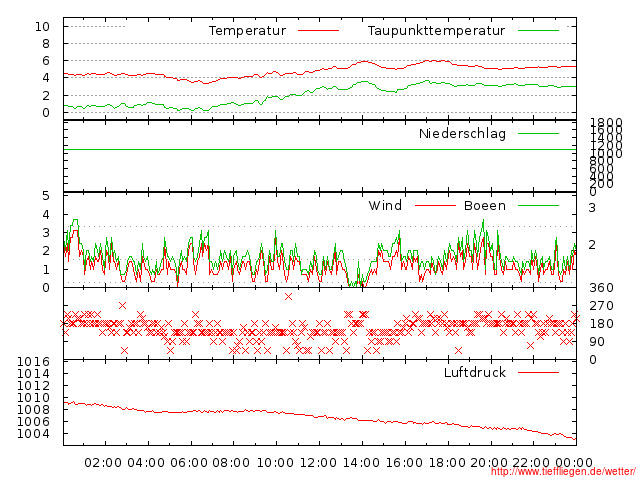This screenshot has height=480, width=640.
Task: Click the 10 label on temperature axis
Action: [x=42, y=27]
